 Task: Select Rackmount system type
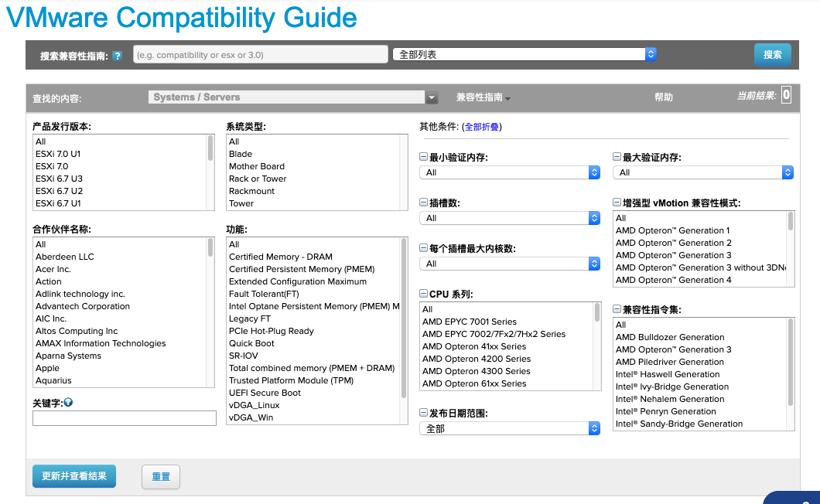coord(251,191)
